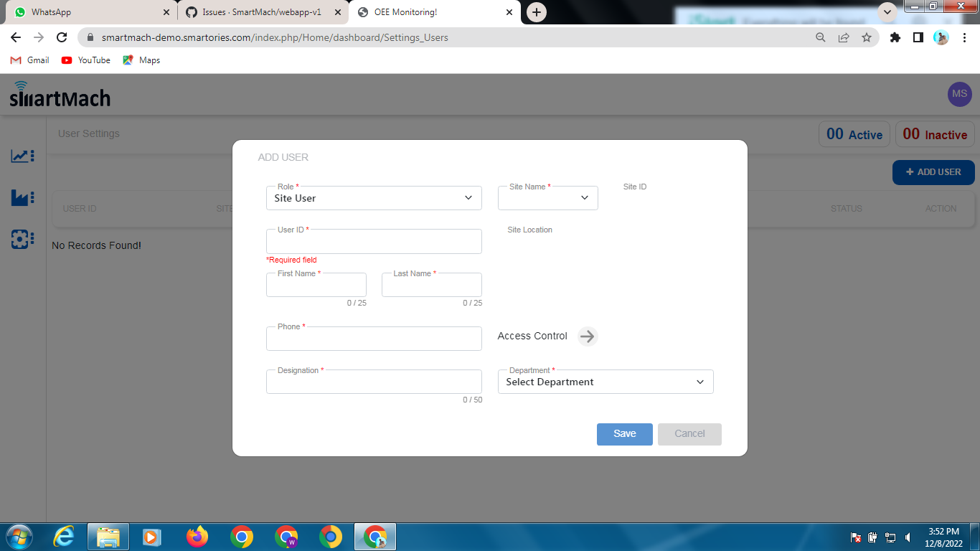The image size is (980, 551).
Task: Click the 00 Active users counter
Action: coord(854,134)
